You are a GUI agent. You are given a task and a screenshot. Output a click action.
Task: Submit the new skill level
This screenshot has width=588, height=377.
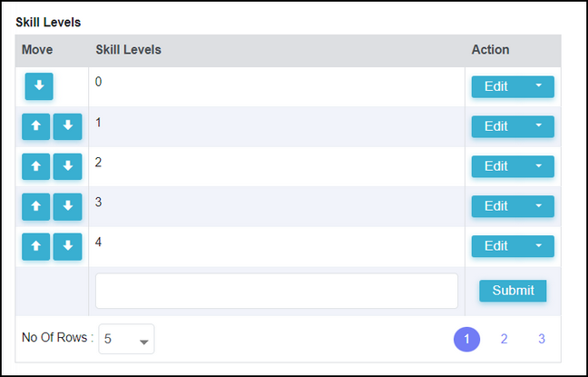[513, 291]
